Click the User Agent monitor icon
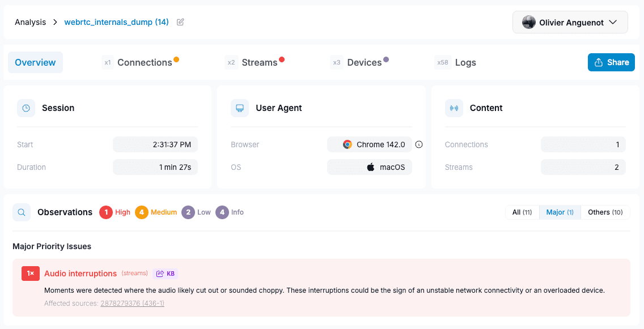This screenshot has width=644, height=329. [x=240, y=108]
